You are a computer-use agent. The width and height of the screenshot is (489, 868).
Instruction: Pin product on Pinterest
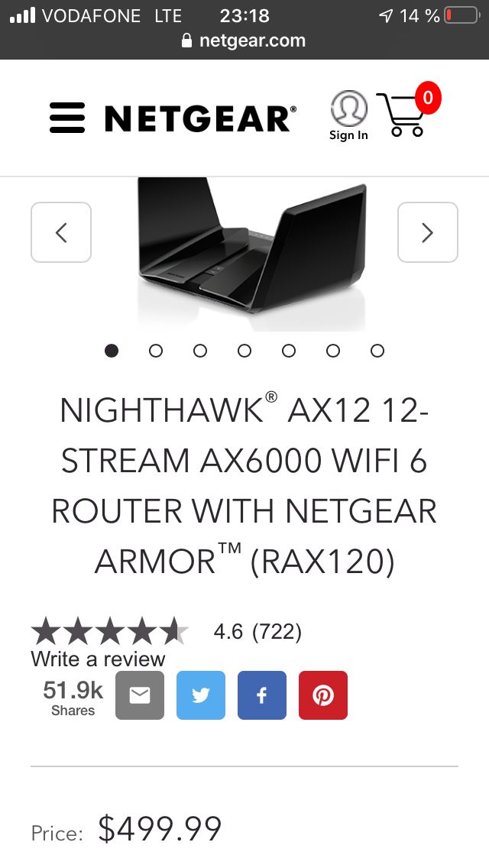323,695
